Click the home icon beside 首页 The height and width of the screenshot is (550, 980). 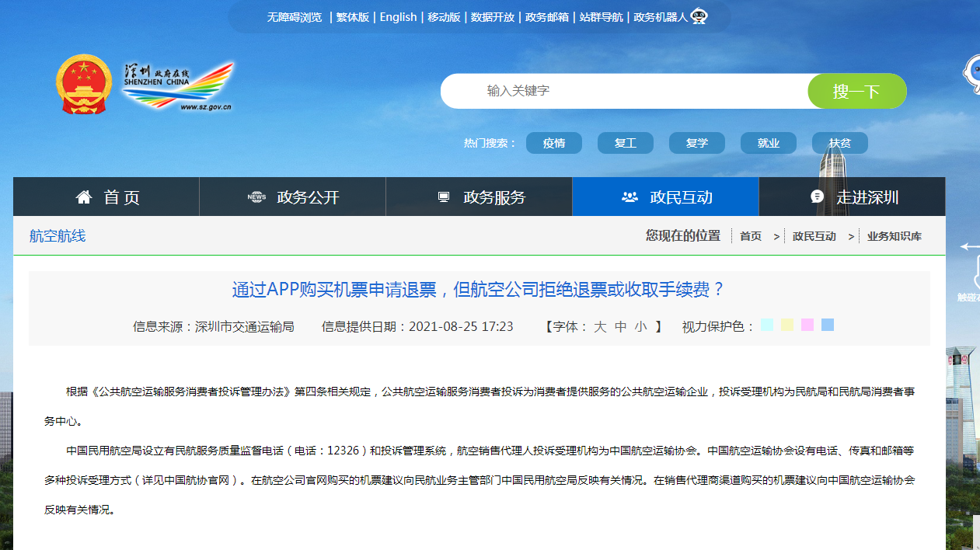pyautogui.click(x=84, y=197)
